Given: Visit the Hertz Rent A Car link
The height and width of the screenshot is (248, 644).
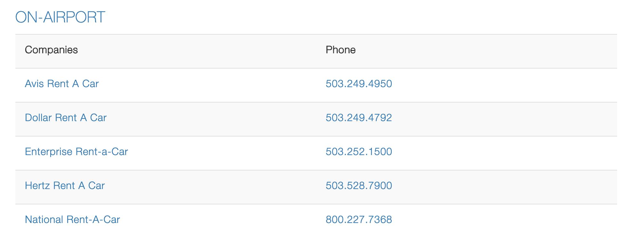Looking at the screenshot, I should (x=65, y=186).
